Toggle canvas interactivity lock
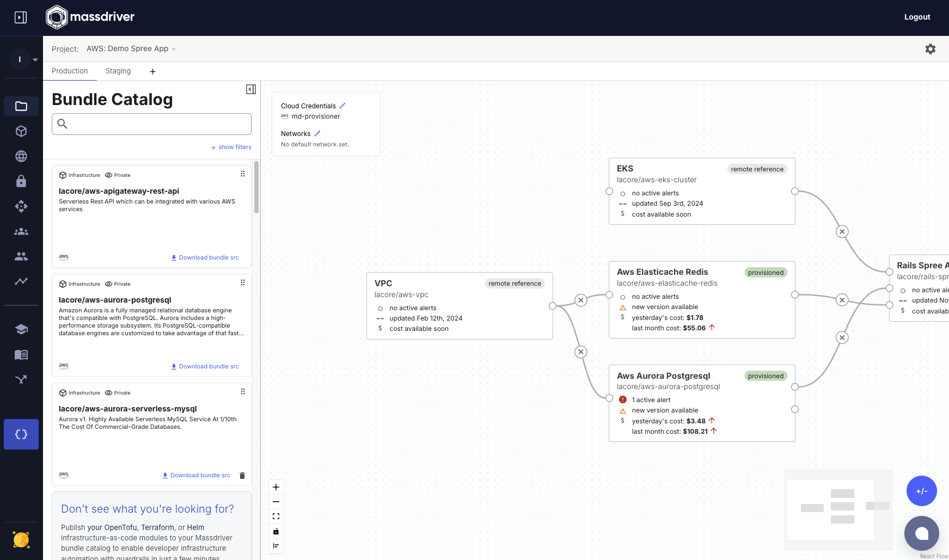Screen dimensions: 949x560 click(x=276, y=531)
